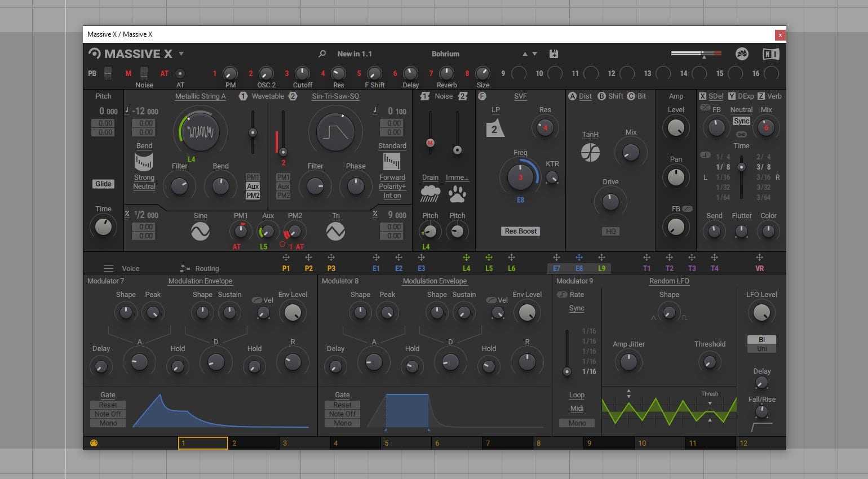Click Note Off in Modulator 8 gate settings

pos(342,414)
